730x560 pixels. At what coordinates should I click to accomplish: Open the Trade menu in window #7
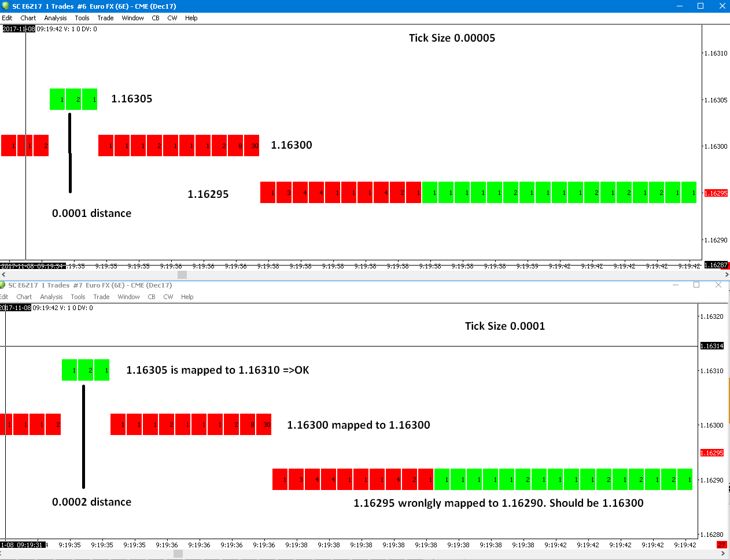point(101,297)
